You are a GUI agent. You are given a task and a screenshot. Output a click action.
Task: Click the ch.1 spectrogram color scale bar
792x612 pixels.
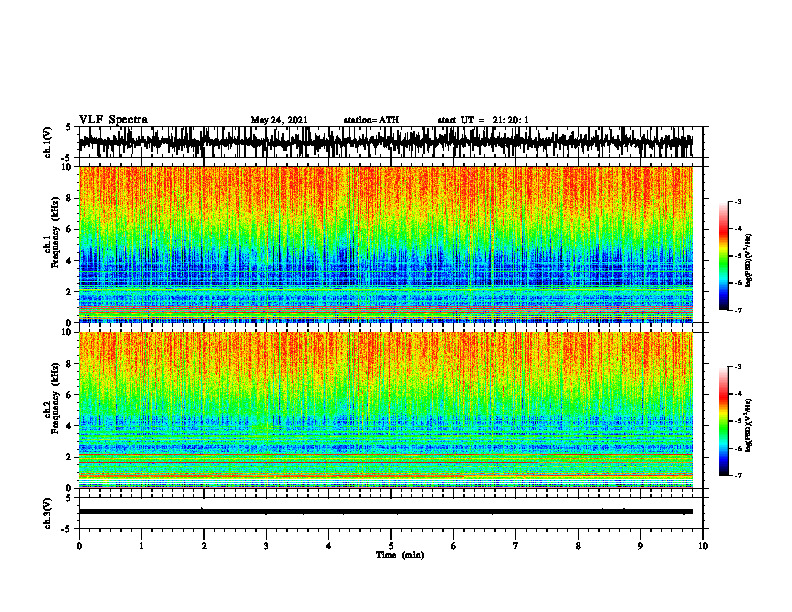pyautogui.click(x=724, y=256)
